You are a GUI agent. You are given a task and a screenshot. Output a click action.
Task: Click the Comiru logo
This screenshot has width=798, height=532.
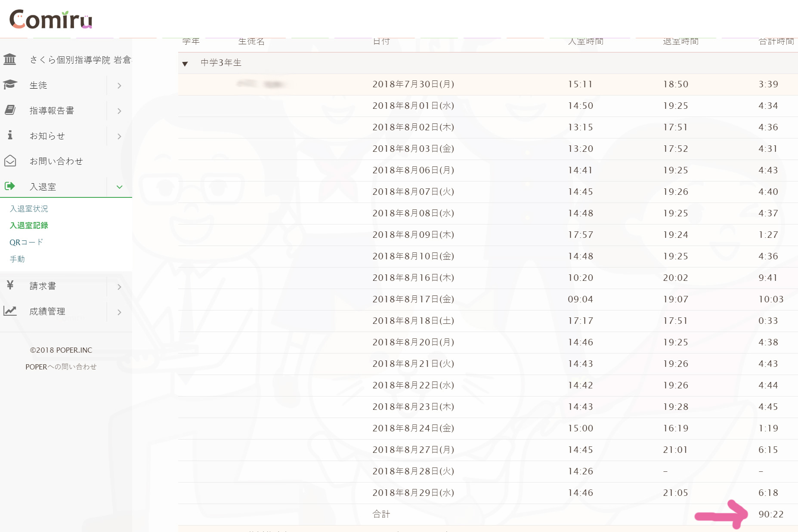51,20
